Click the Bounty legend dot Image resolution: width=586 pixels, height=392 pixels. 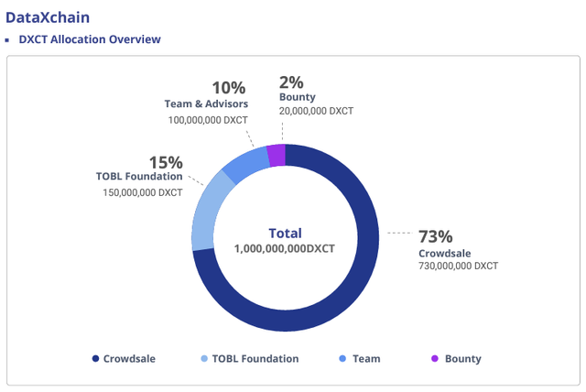(x=435, y=358)
